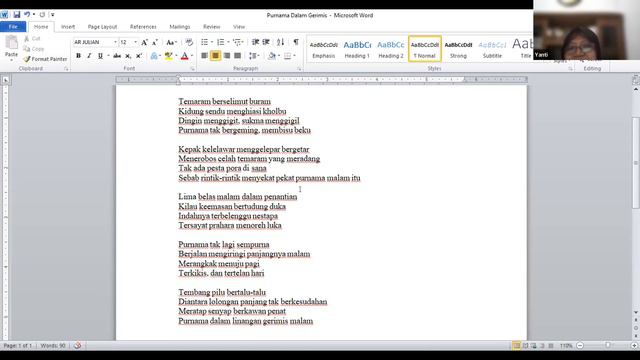Open the Underline style dropdown arrow
The image size is (640, 360).
(108, 56)
